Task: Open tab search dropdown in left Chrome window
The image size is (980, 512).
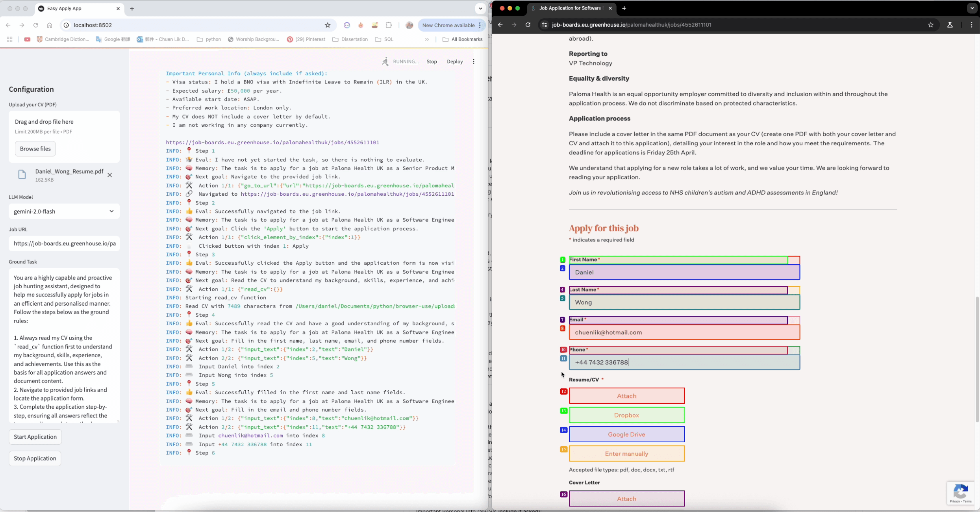Action: click(480, 8)
